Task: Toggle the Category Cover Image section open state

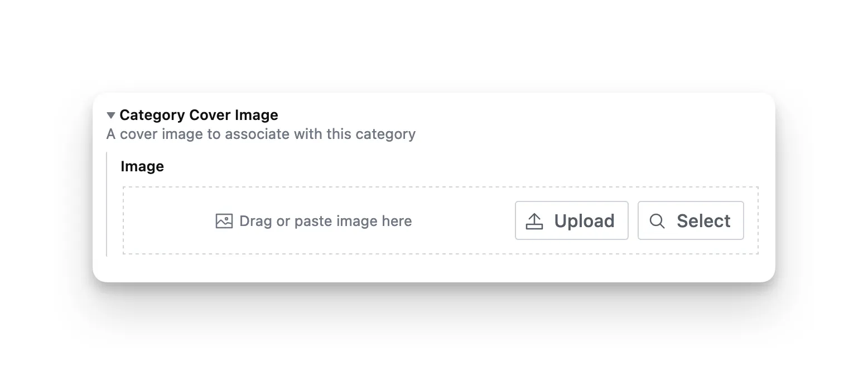Action: coord(111,115)
